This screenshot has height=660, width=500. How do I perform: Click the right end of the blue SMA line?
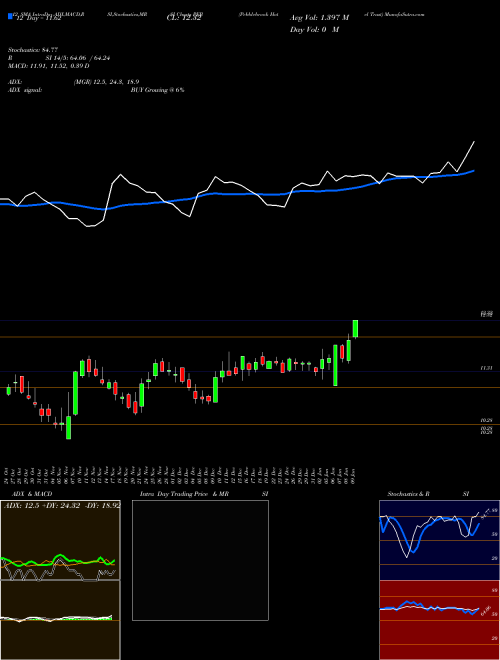pos(474,170)
